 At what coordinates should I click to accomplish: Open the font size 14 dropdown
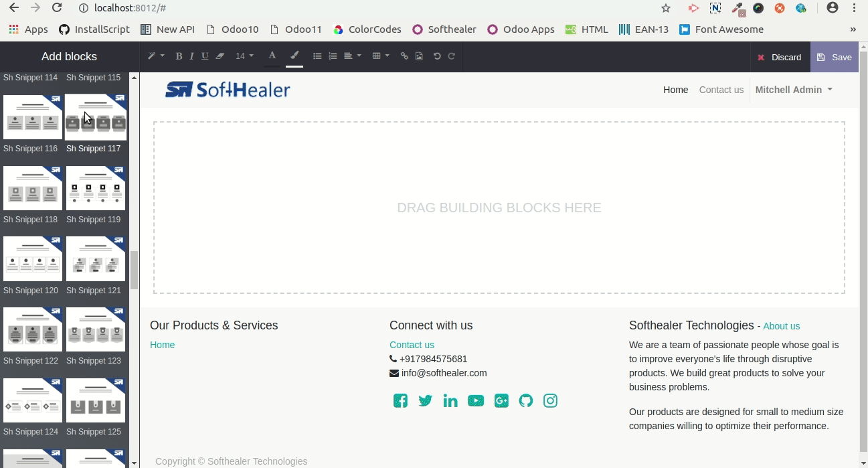[x=244, y=56]
